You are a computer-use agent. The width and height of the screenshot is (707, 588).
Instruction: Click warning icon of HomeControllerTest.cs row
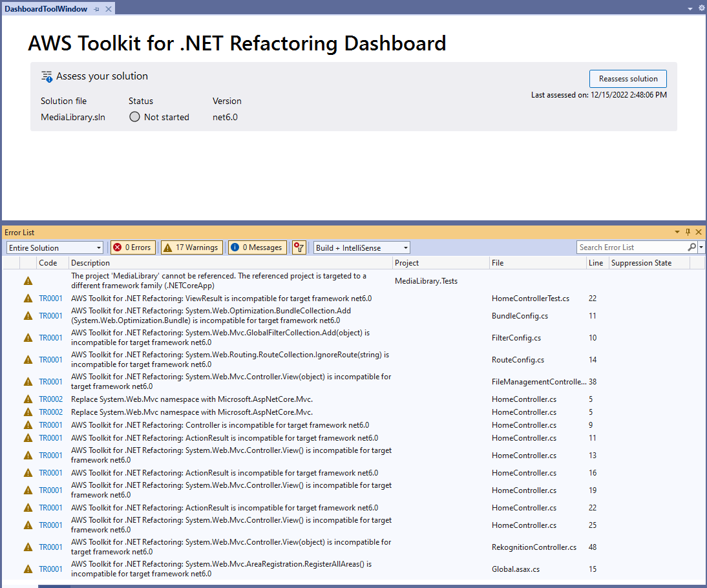[28, 299]
